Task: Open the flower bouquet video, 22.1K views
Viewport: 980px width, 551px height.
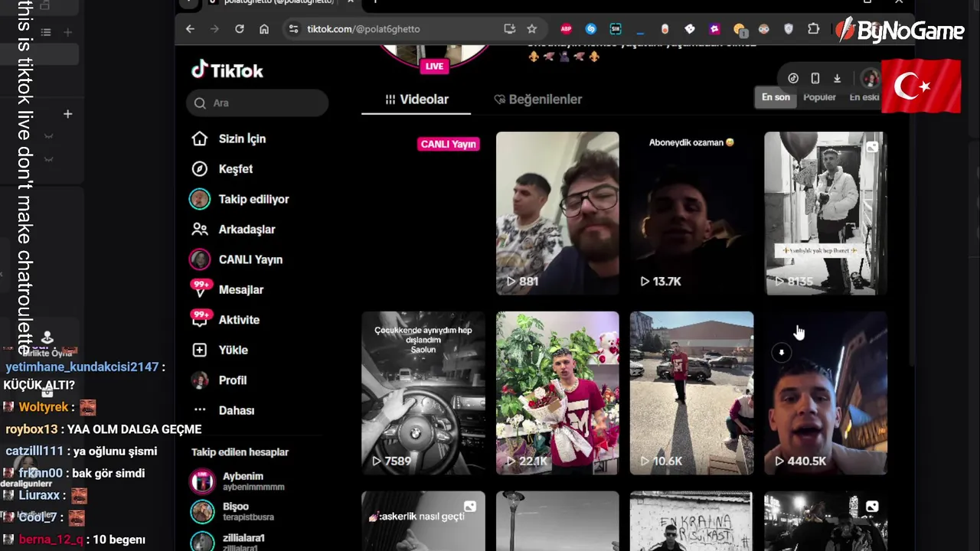Action: click(557, 393)
